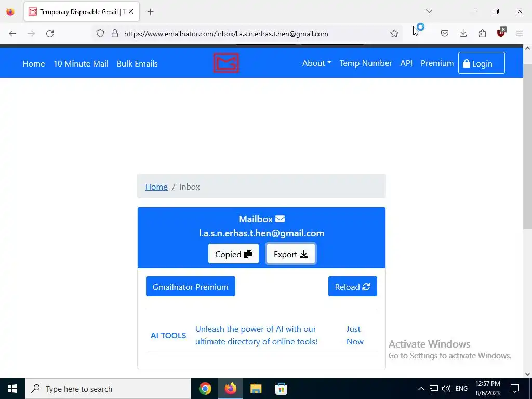
Task: Click the 'Unleash the power of AI' message text
Action: [x=256, y=335]
